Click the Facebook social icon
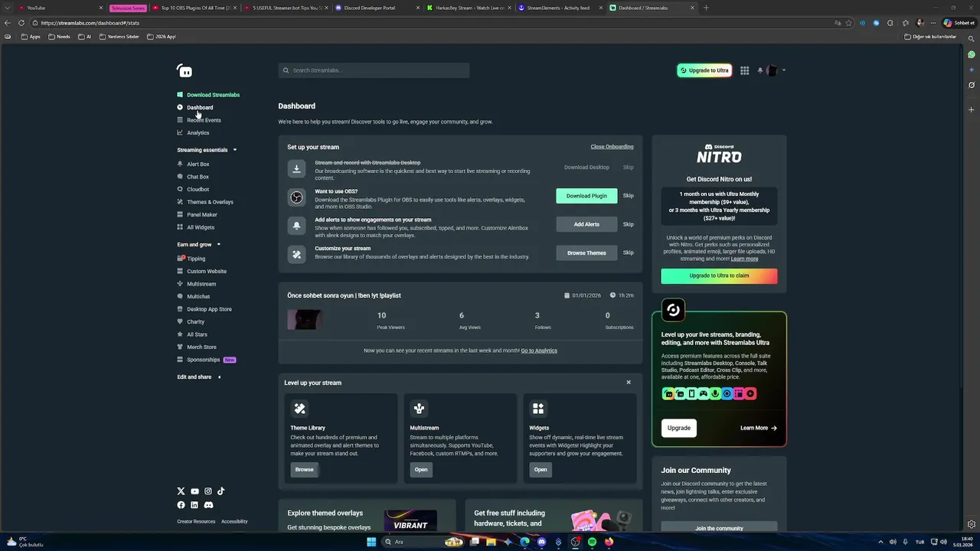Image resolution: width=980 pixels, height=551 pixels. pos(181,505)
